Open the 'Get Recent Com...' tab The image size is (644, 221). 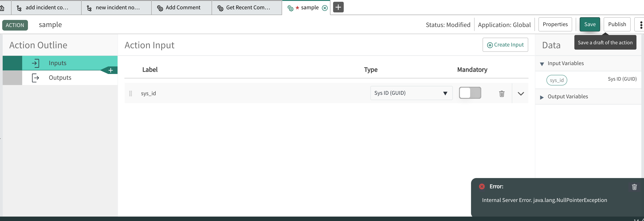pos(247,8)
